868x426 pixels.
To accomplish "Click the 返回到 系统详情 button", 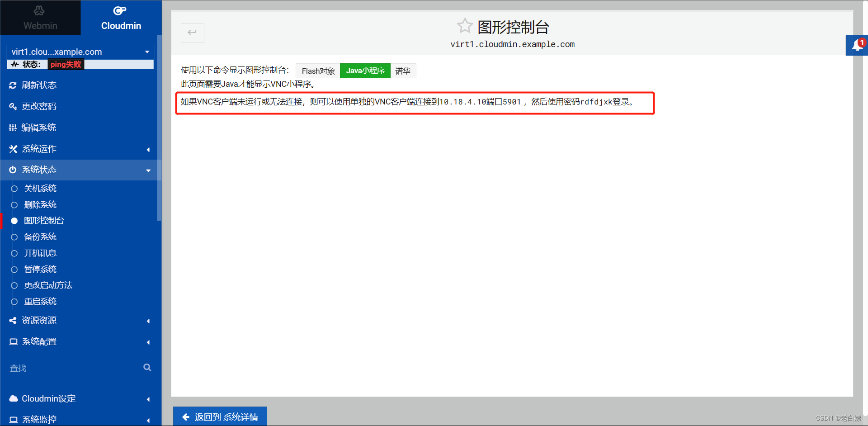I will coord(220,417).
